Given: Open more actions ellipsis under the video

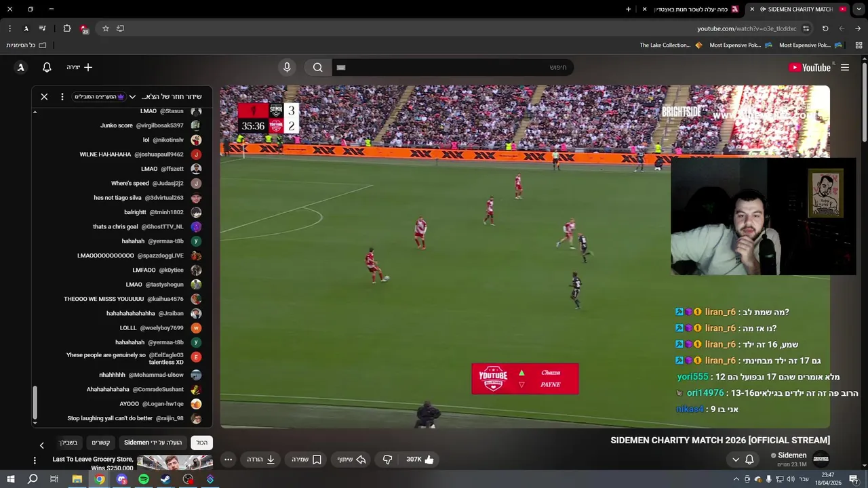Looking at the screenshot, I should (229, 460).
